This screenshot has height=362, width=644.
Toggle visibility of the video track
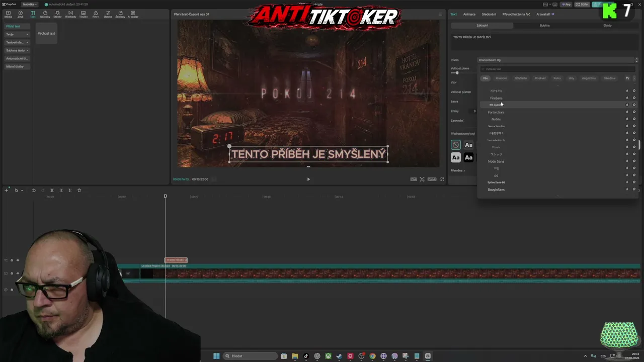click(x=18, y=273)
